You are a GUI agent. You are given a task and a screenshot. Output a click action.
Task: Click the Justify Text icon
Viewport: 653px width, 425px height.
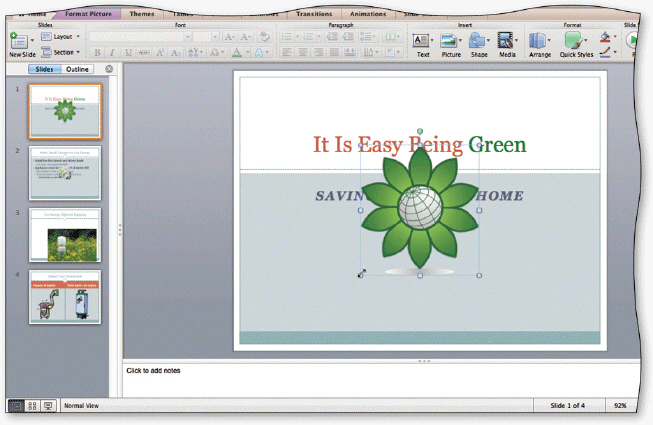(x=334, y=52)
